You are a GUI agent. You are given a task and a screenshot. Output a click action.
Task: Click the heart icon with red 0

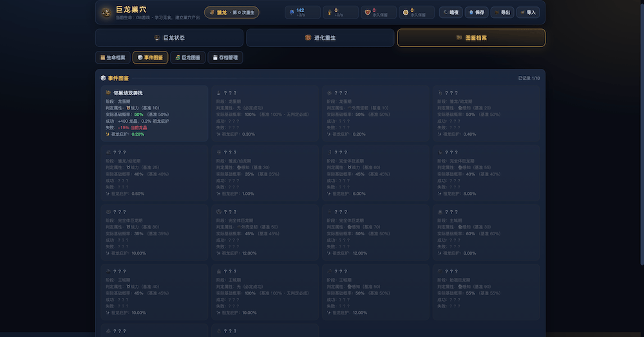(x=368, y=12)
